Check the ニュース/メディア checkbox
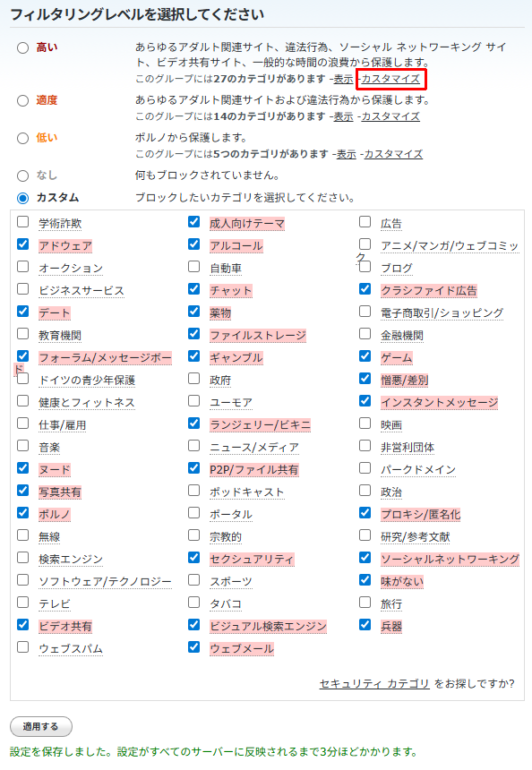 193,445
